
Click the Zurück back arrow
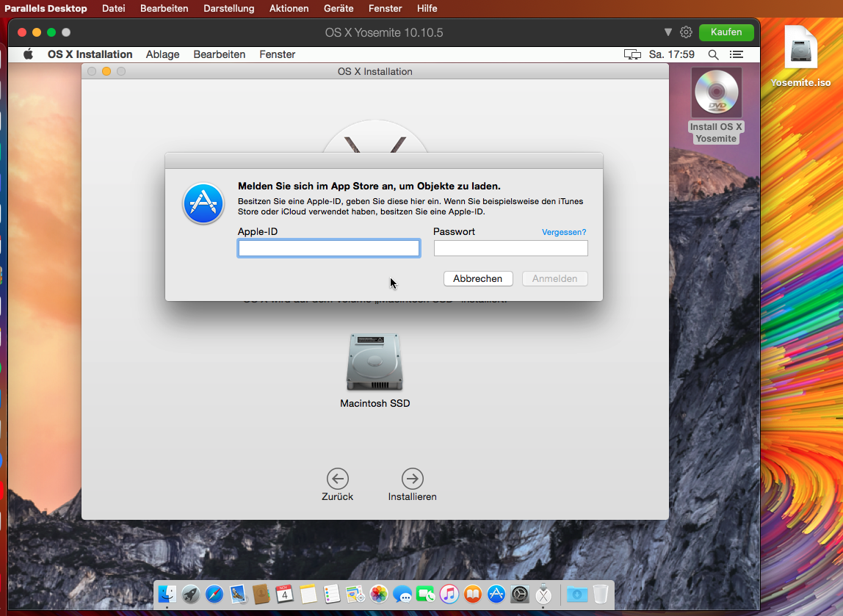click(x=338, y=479)
